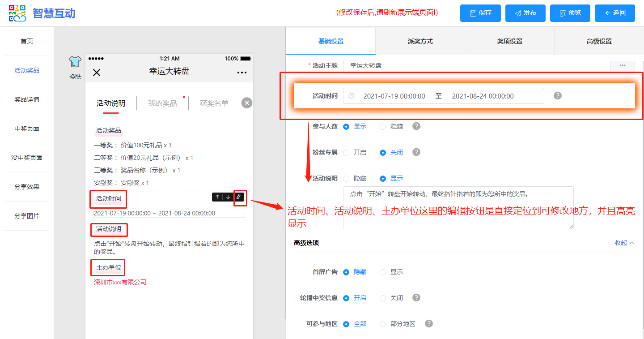Click help icon beside 可参与地区 options
Image resolution: width=644 pixels, height=339 pixels.
pos(429,324)
